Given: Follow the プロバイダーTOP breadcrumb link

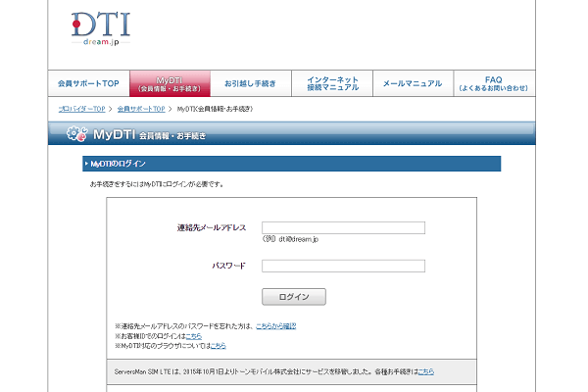Looking at the screenshot, I should [81, 109].
